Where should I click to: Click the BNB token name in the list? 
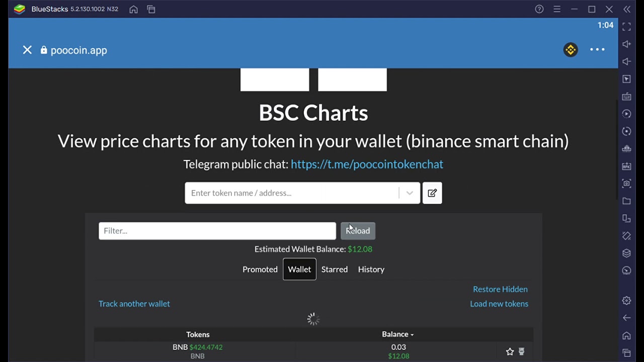click(180, 347)
